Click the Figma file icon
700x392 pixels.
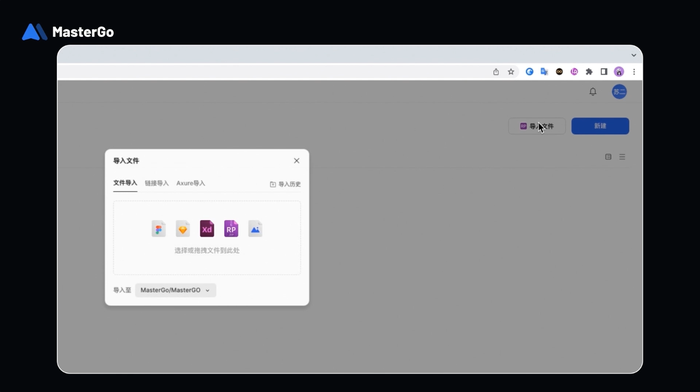(158, 229)
